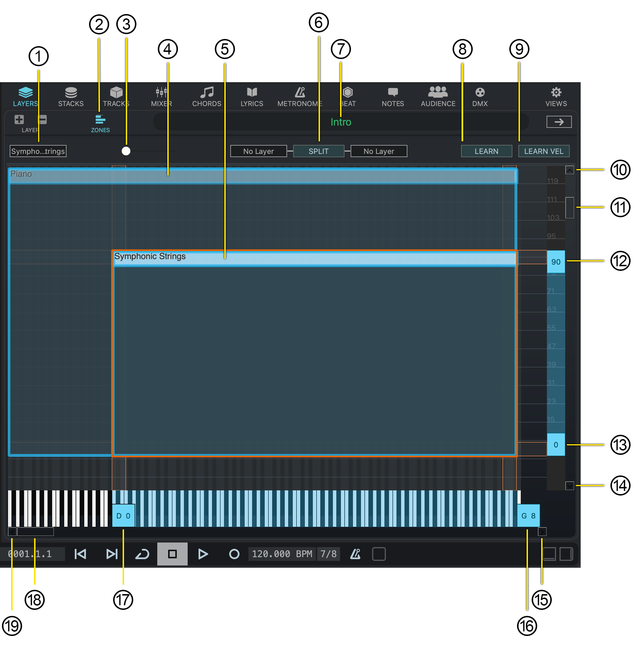Image resolution: width=644 pixels, height=648 pixels.
Task: Open the right No Layer selector
Action: [x=379, y=151]
